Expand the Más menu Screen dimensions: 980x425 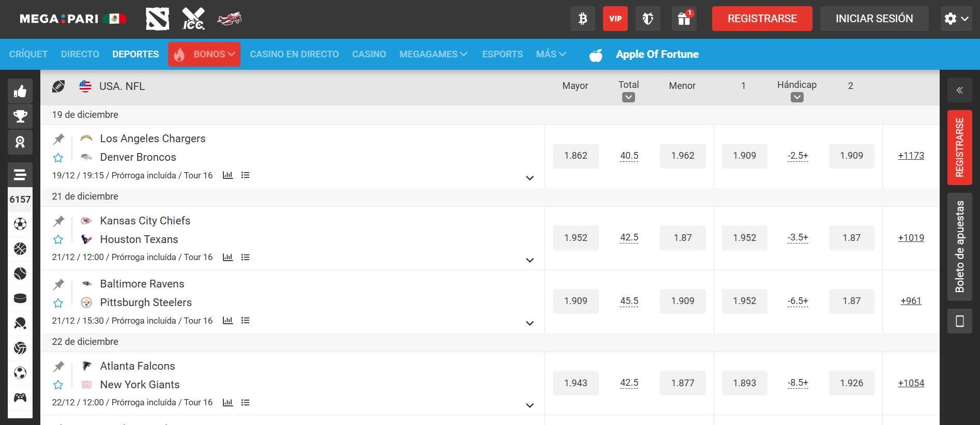tap(551, 54)
